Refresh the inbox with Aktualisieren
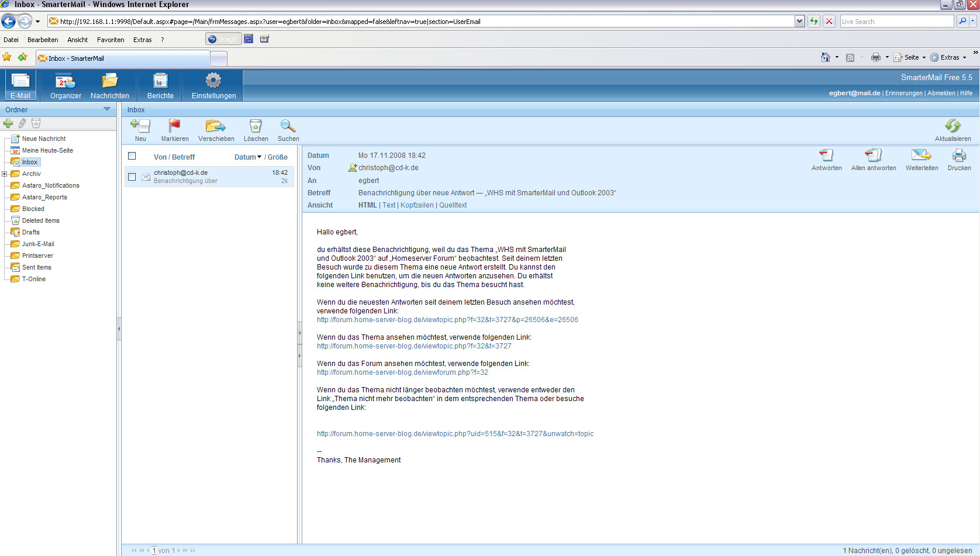 (x=953, y=130)
